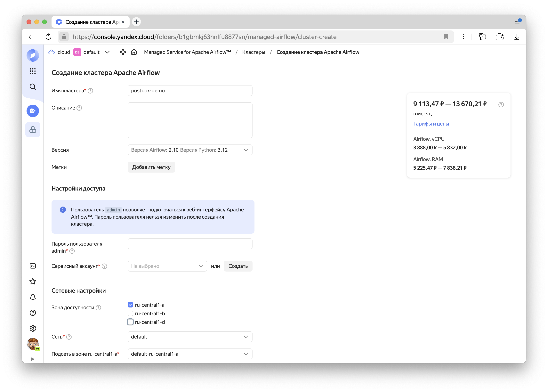Click Создать button for service account
Screen dimensions: 548x392
tap(238, 266)
